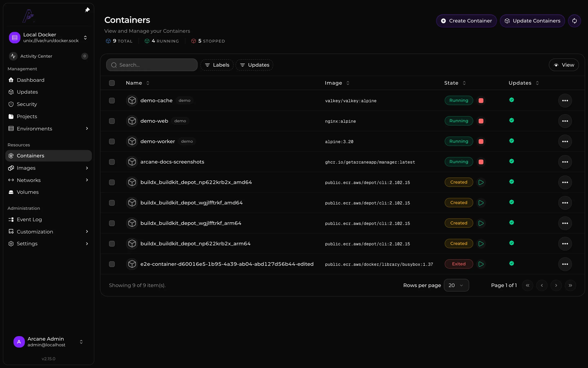Screen dimensions: 588x368
Task: Check the buildx_buildkit_depot_wgjlfftrkf_amd64 row checkbox
Action: (x=112, y=203)
